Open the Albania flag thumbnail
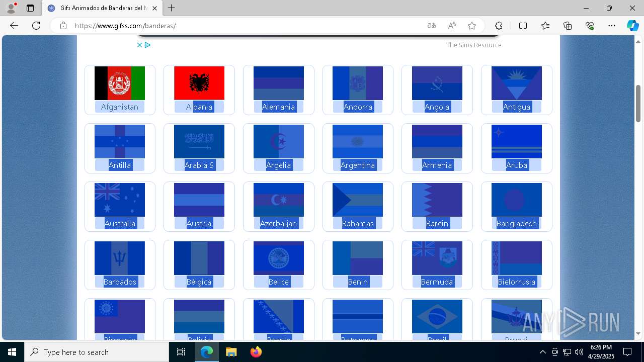This screenshot has width=644, height=362. coord(199,83)
